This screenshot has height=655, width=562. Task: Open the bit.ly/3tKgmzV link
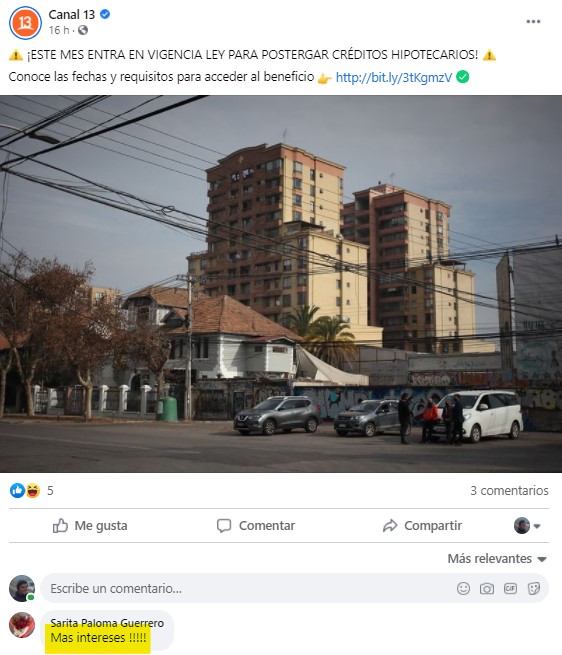(394, 77)
